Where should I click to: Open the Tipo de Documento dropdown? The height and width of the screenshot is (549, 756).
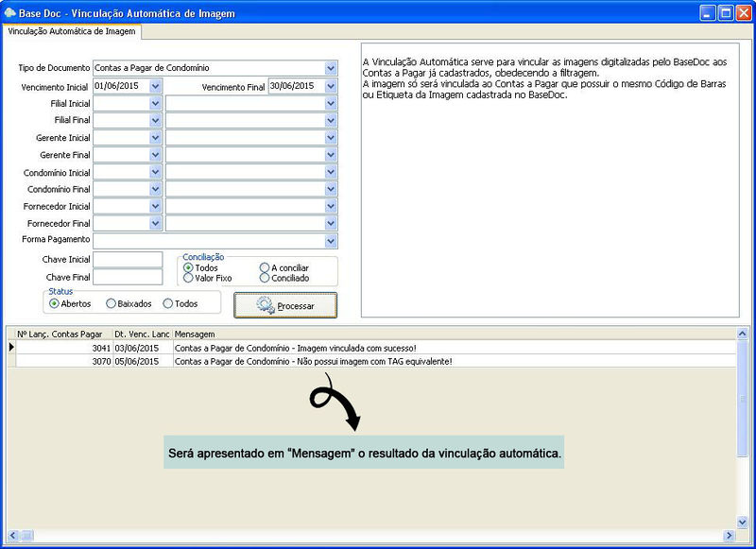pos(330,68)
